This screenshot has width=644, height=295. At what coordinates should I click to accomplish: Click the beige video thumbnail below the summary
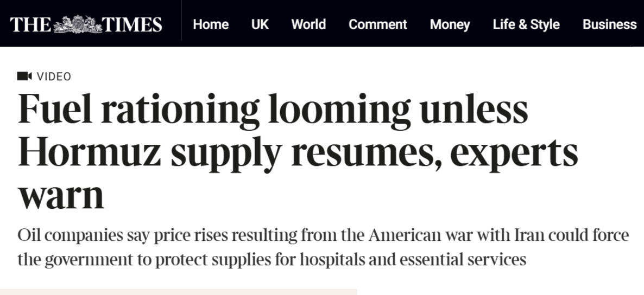pyautogui.click(x=178, y=292)
